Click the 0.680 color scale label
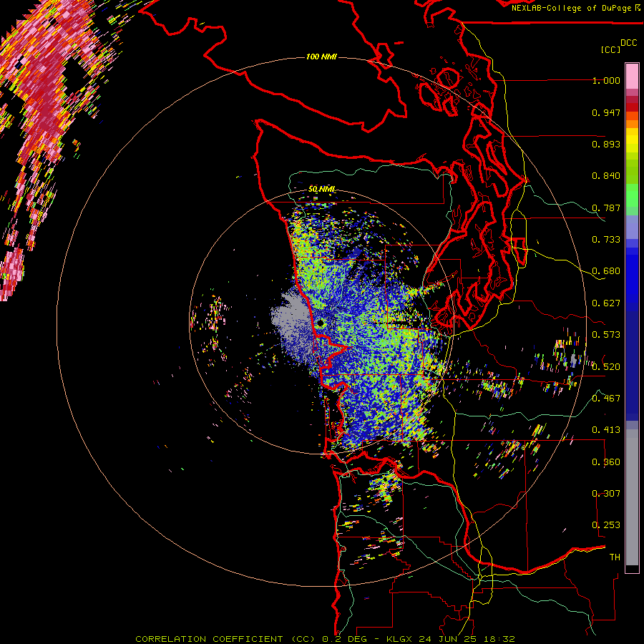Image resolution: width=644 pixels, height=644 pixels. (x=606, y=271)
